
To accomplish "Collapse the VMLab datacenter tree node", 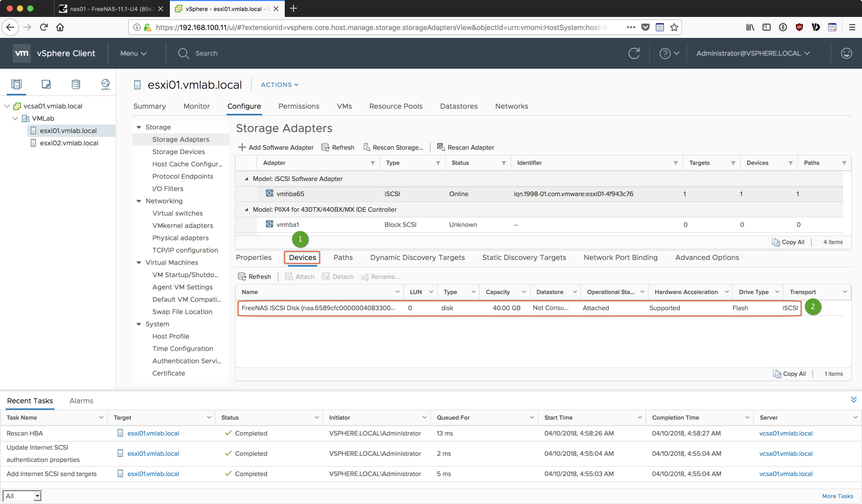I will click(x=15, y=118).
